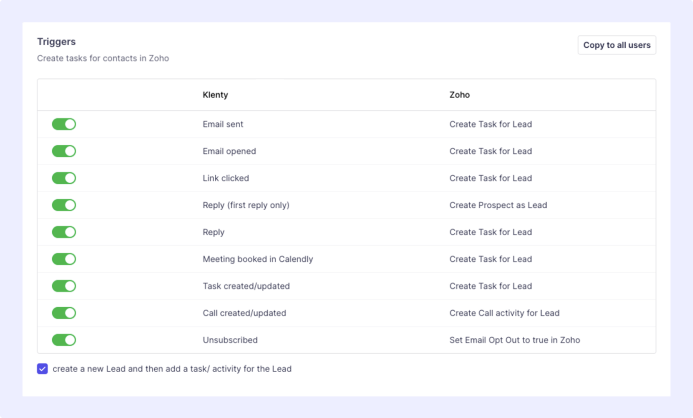The height and width of the screenshot is (418, 693).
Task: Toggle the Reply (first reply only) switch
Action: (64, 205)
